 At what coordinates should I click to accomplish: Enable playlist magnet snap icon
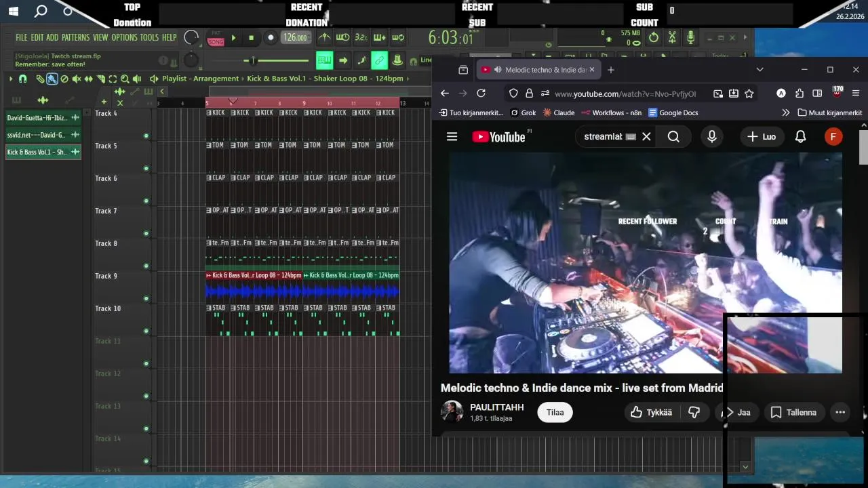[x=22, y=79]
